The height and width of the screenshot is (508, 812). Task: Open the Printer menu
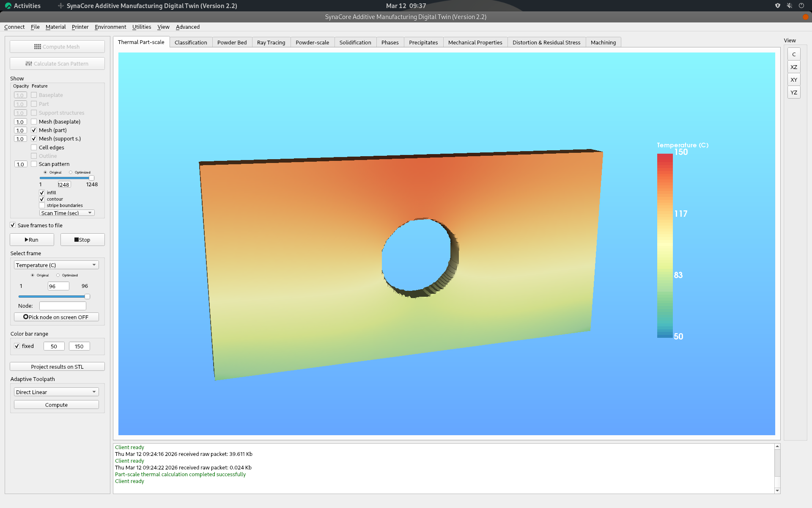[80, 27]
